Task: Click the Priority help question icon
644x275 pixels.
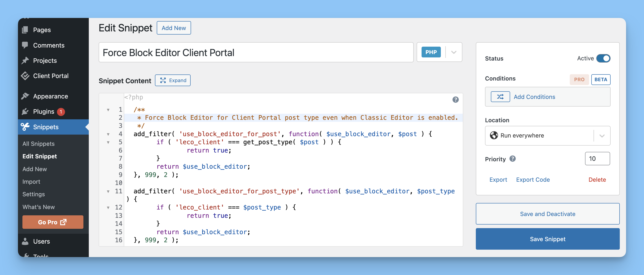Action: (513, 159)
